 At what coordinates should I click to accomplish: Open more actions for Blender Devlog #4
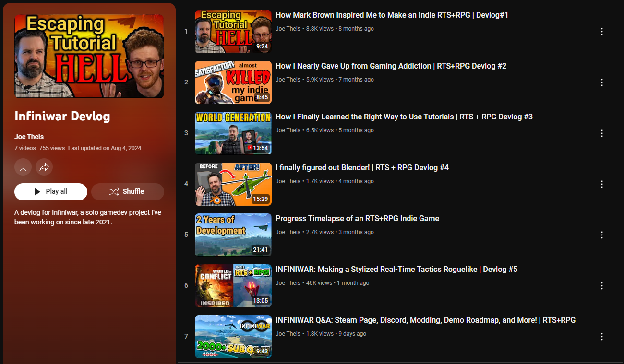pyautogui.click(x=601, y=184)
